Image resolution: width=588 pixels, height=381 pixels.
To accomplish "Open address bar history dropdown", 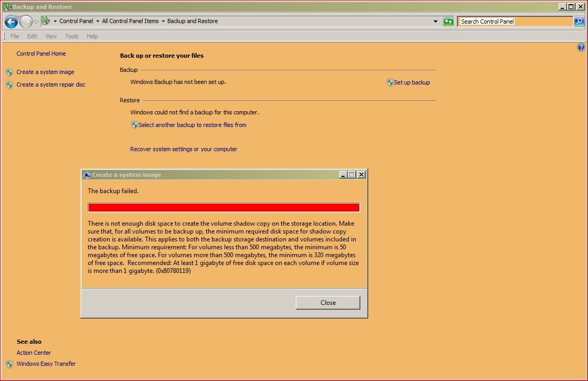I will pos(435,22).
